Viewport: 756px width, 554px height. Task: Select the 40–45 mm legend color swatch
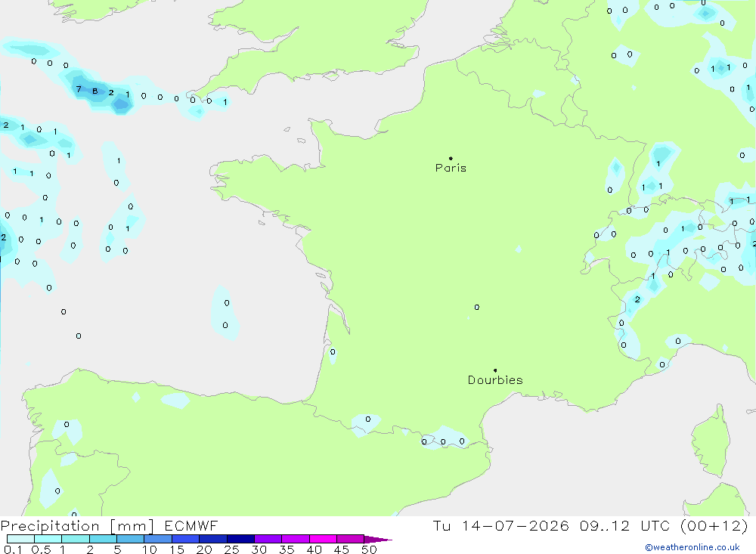323,539
